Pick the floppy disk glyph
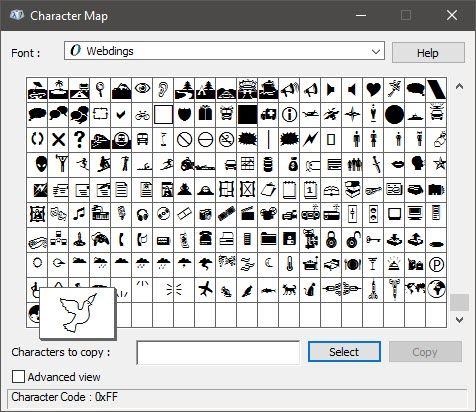This screenshot has height=412, width=476. pyautogui.click(x=289, y=239)
